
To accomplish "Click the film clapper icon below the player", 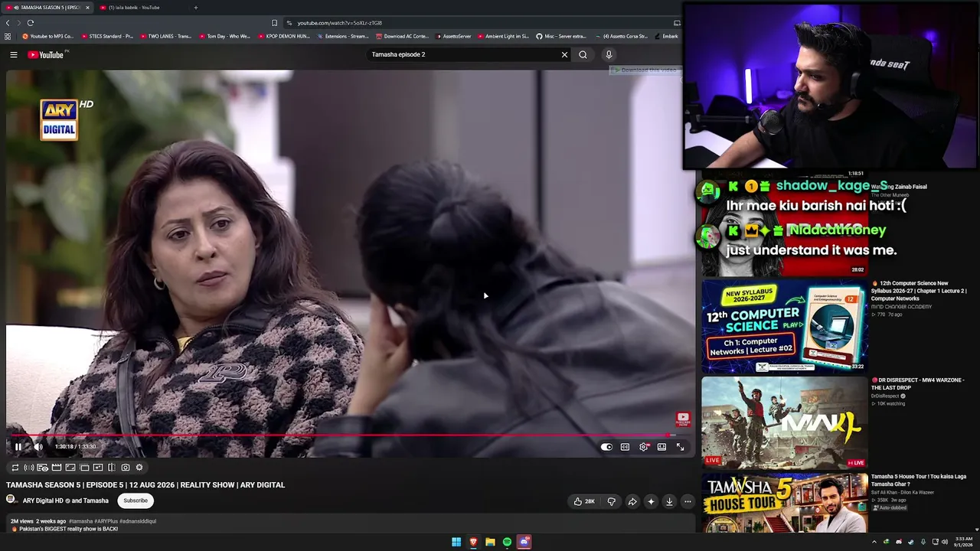I will pyautogui.click(x=57, y=468).
